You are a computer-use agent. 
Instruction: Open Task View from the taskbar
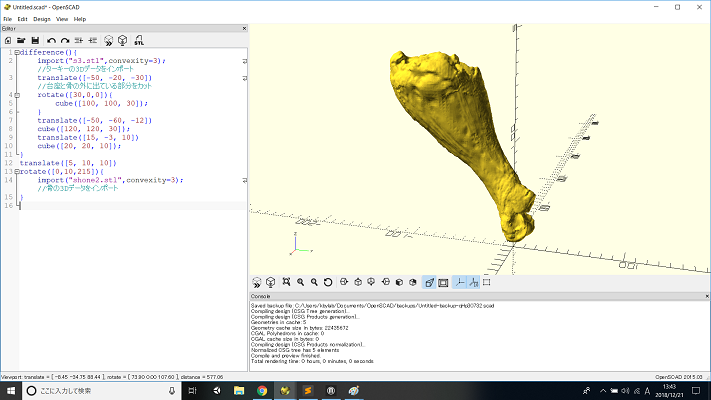tap(192, 390)
